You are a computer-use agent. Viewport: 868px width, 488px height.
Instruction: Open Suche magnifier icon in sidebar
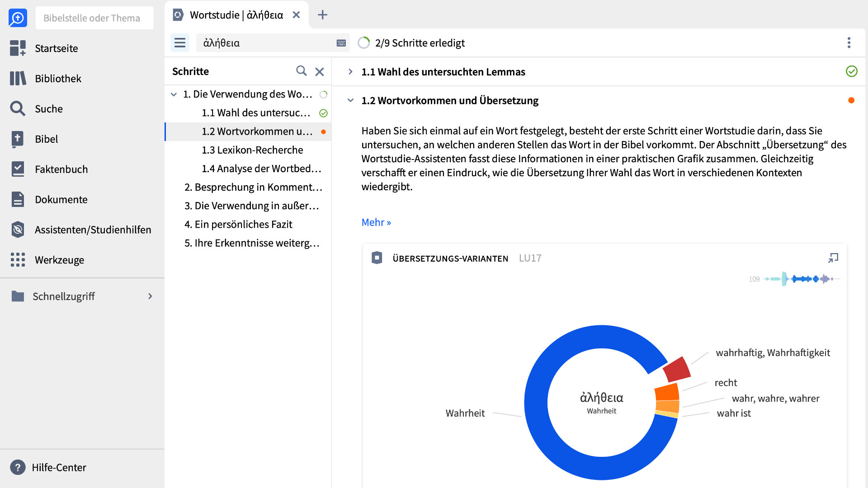[18, 108]
